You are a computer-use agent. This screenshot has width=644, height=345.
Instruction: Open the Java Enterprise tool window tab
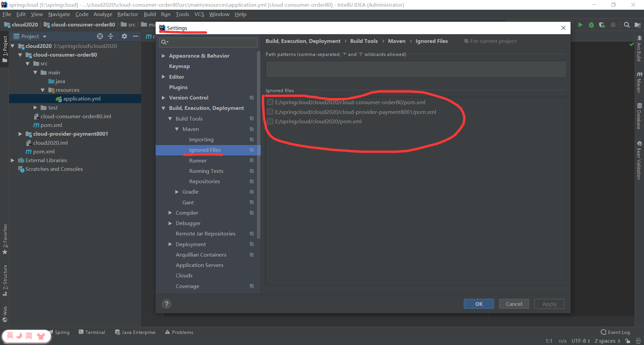pos(135,332)
